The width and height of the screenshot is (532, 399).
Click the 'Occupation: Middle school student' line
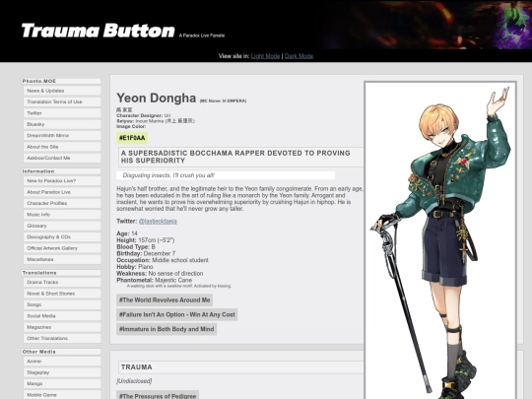pos(163,260)
